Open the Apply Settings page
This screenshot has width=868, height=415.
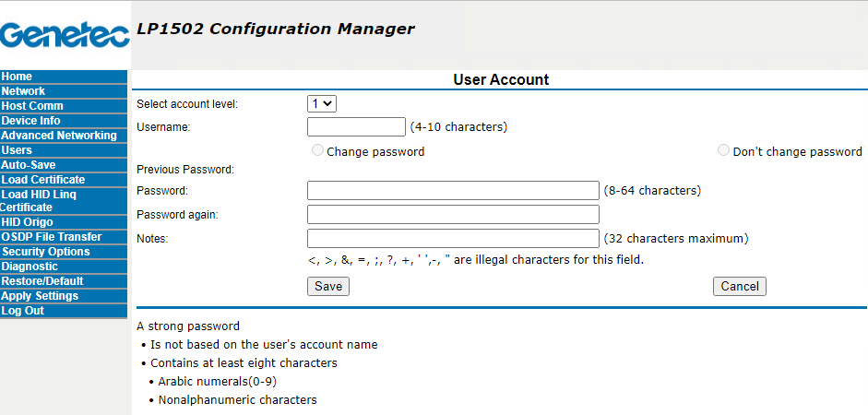64,296
